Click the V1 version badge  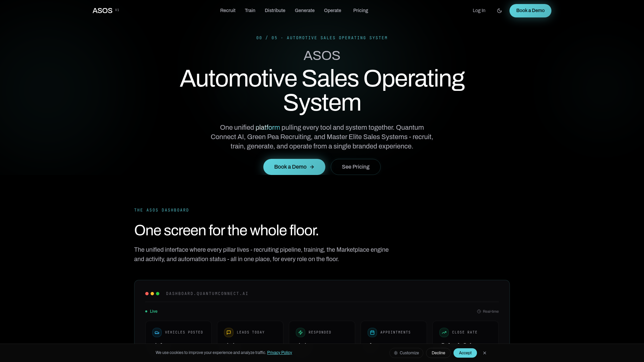(117, 10)
